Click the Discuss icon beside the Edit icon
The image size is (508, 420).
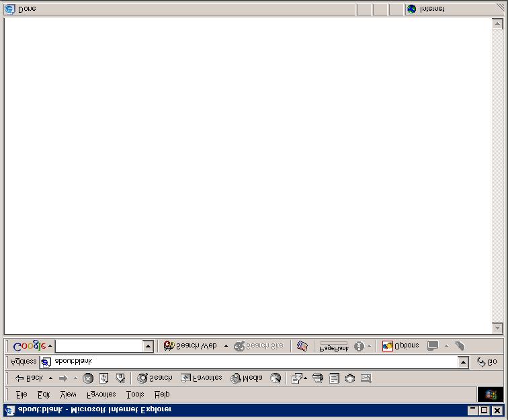coord(350,378)
